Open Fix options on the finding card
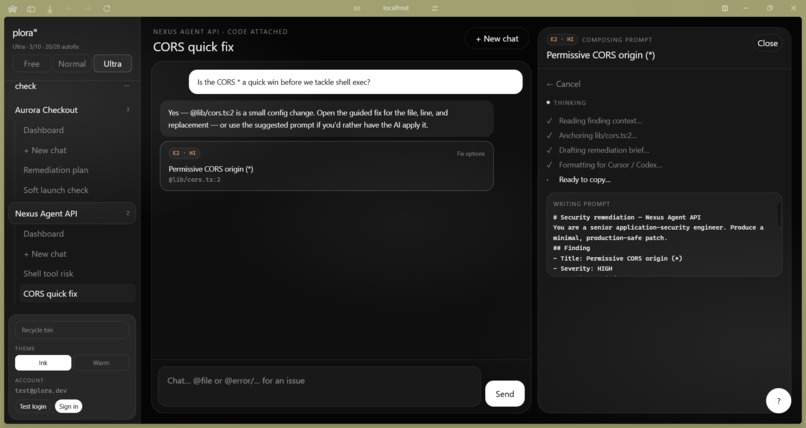This screenshot has height=428, width=806. pos(470,154)
